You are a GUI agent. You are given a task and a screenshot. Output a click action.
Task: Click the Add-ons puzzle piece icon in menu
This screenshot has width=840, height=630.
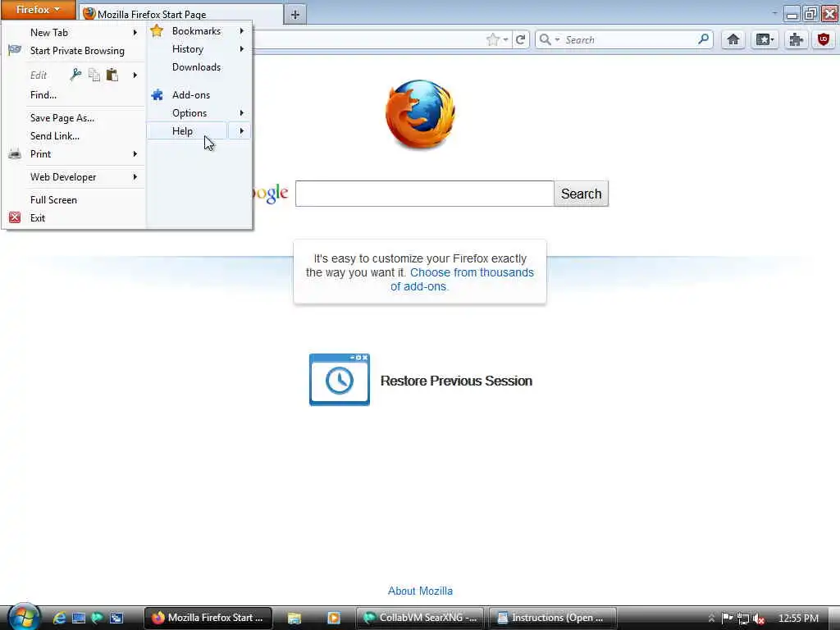pyautogui.click(x=157, y=95)
